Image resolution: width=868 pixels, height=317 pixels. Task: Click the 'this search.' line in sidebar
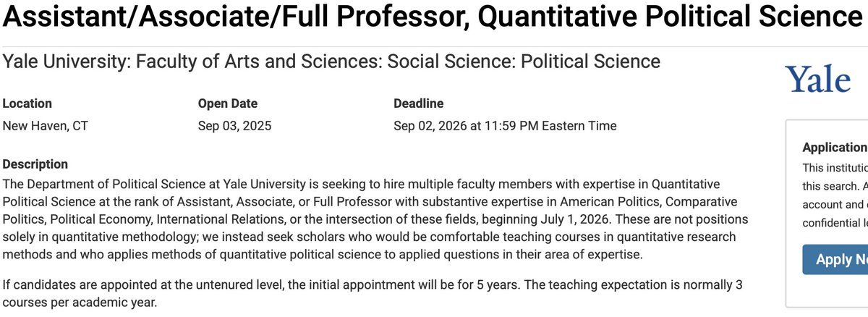(x=835, y=185)
